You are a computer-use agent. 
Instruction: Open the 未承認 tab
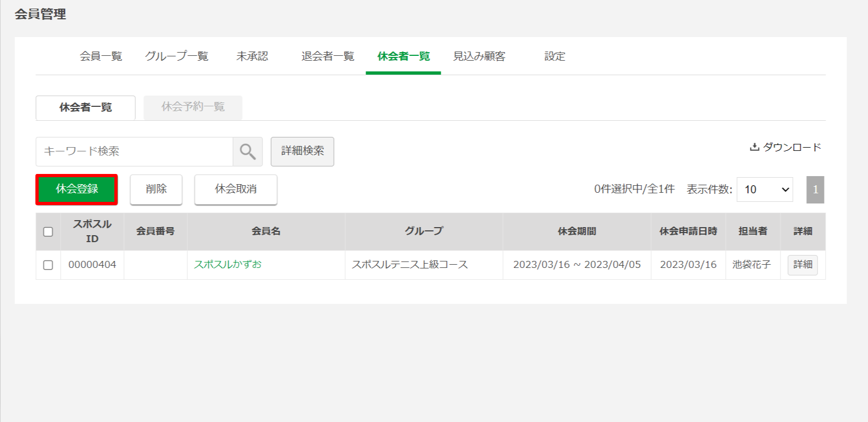252,56
